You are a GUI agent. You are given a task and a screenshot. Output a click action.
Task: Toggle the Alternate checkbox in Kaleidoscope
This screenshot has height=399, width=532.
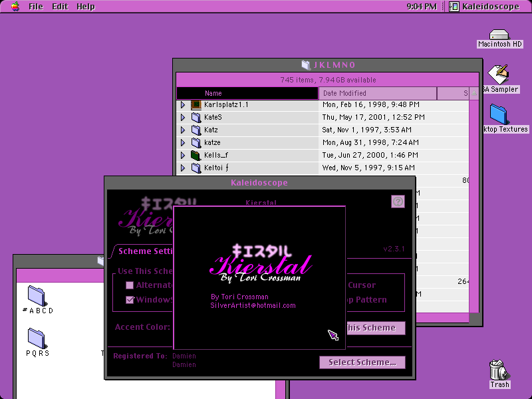[x=130, y=285]
